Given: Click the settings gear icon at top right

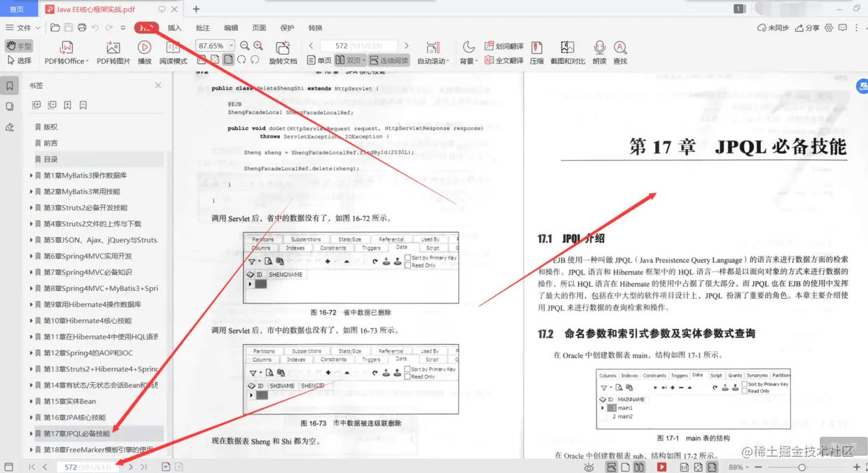Looking at the screenshot, I should 829,28.
